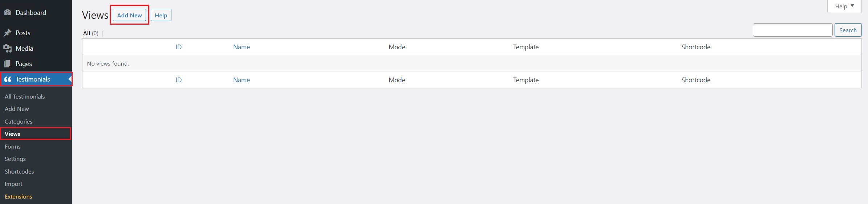Open Categories under Testimonials
This screenshot has height=204, width=868.
click(x=19, y=122)
